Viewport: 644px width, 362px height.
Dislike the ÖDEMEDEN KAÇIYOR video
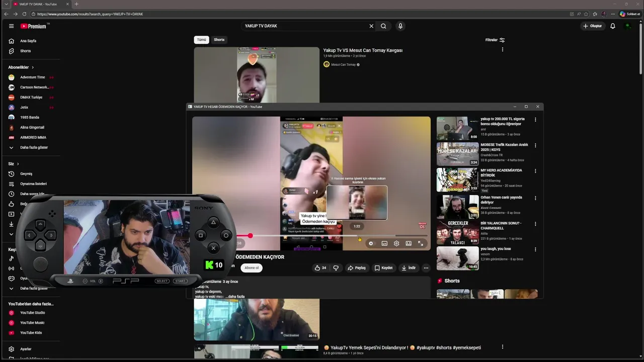pos(336,268)
